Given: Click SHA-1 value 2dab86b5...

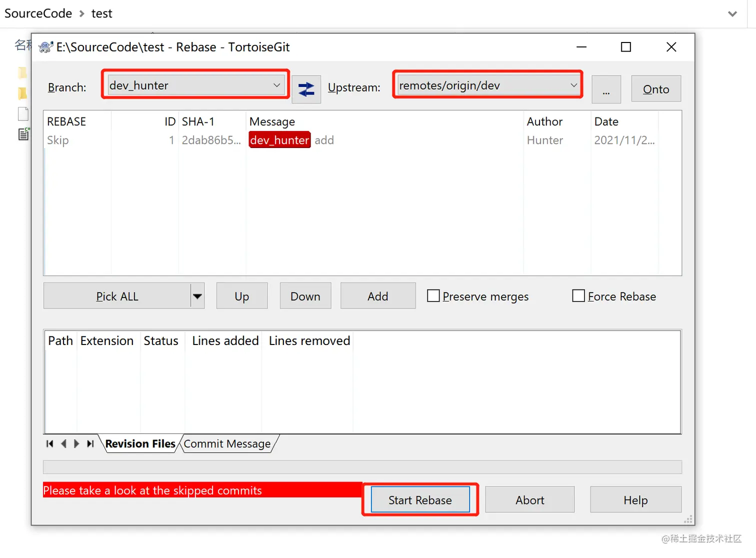Looking at the screenshot, I should coord(211,140).
